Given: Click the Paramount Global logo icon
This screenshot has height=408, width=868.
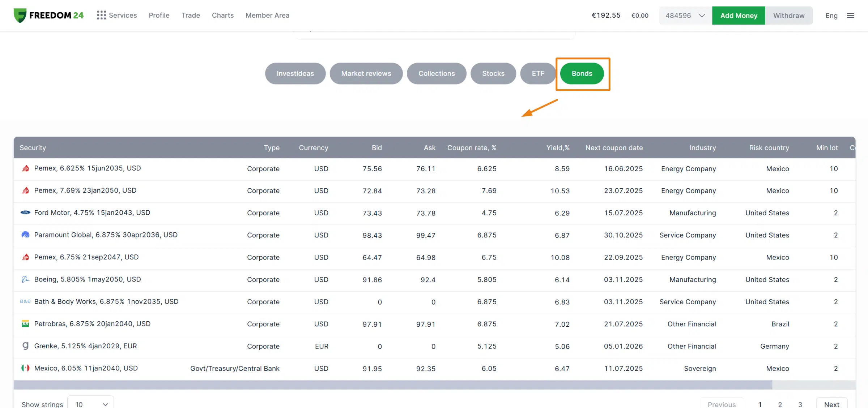Looking at the screenshot, I should pos(25,235).
